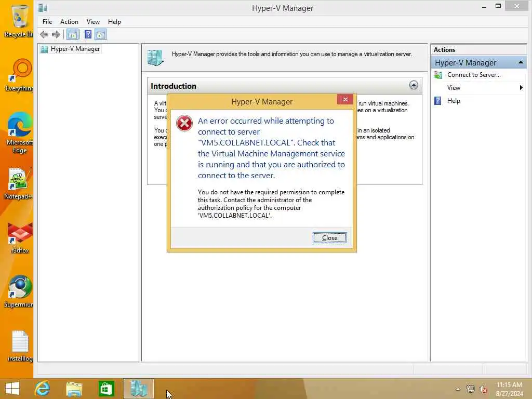532x399 pixels.
Task: Click the Back arrow toolbar icon
Action: [44, 34]
